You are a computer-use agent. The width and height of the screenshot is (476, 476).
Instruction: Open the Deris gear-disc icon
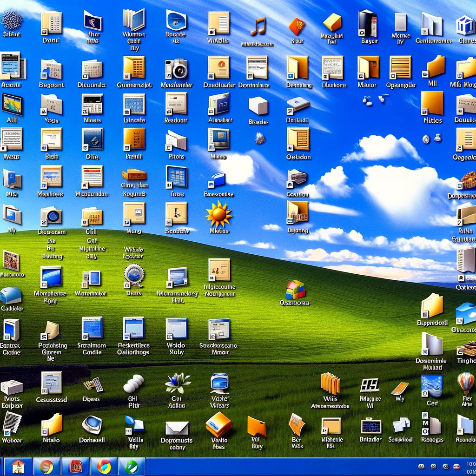(x=133, y=276)
